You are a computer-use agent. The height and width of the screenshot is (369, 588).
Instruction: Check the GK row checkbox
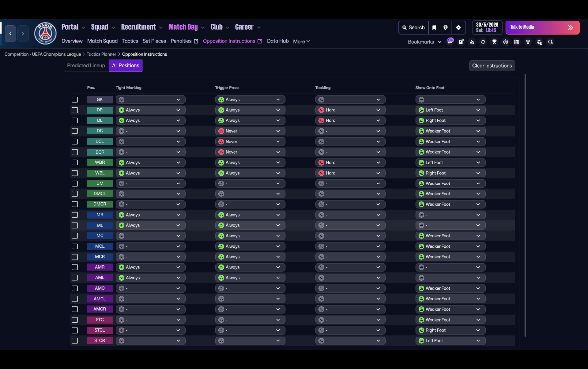pos(75,100)
